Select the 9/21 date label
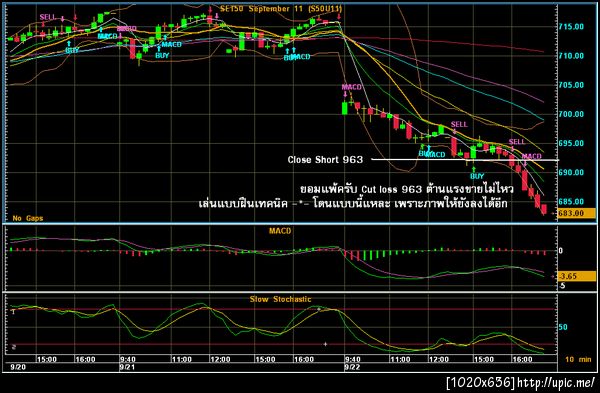The width and height of the screenshot is (600, 393). point(127,367)
